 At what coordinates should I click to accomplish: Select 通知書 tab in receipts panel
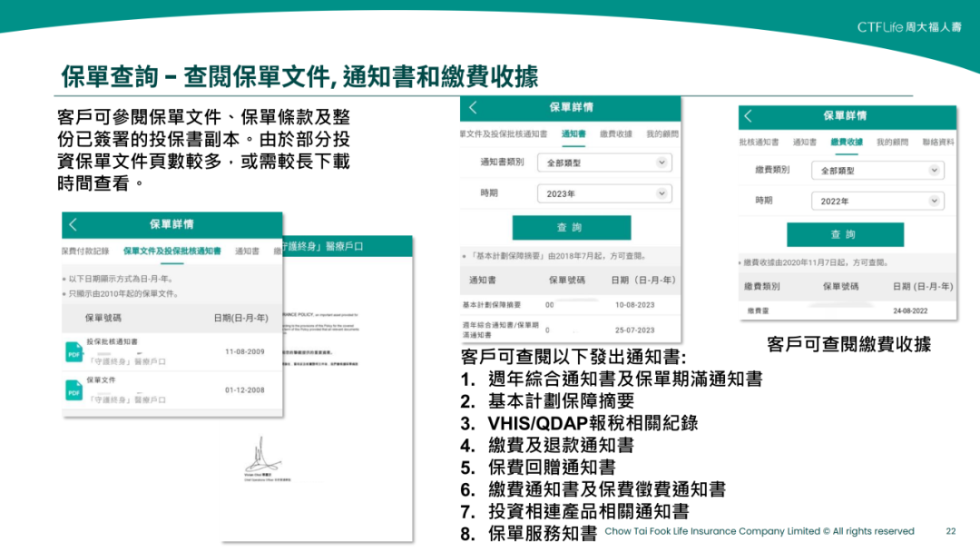pyautogui.click(x=804, y=143)
